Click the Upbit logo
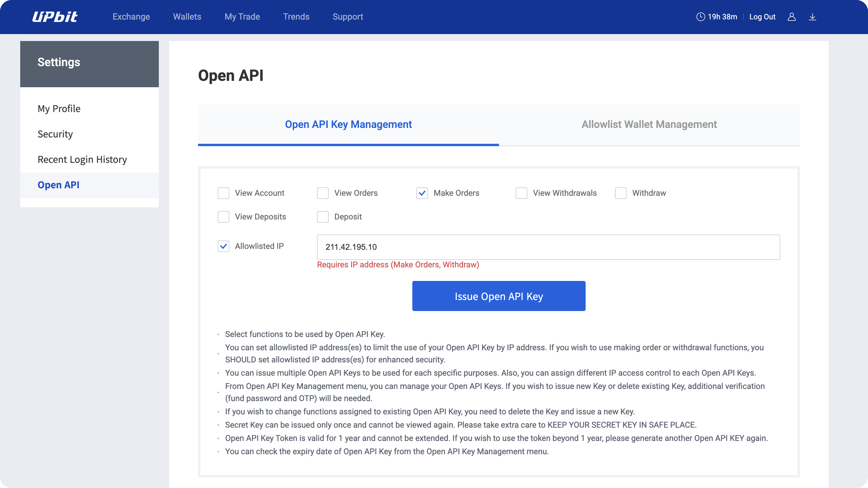The width and height of the screenshot is (868, 488). coord(55,17)
